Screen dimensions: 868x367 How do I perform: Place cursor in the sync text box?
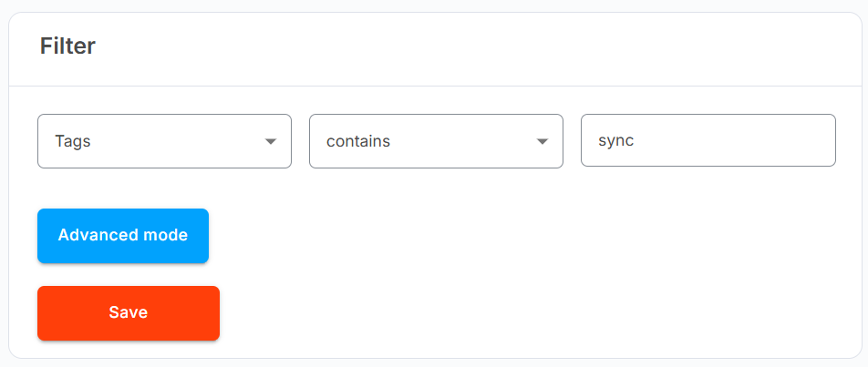(708, 141)
